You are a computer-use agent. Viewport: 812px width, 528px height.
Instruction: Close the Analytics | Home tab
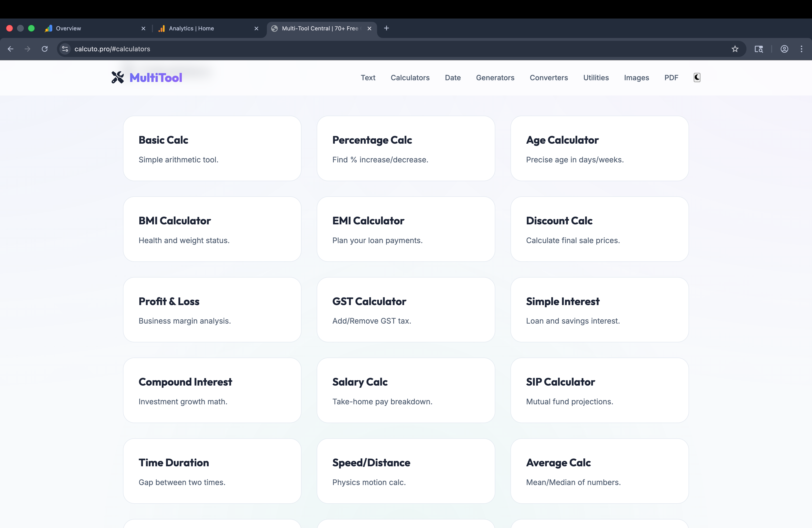[x=256, y=29]
